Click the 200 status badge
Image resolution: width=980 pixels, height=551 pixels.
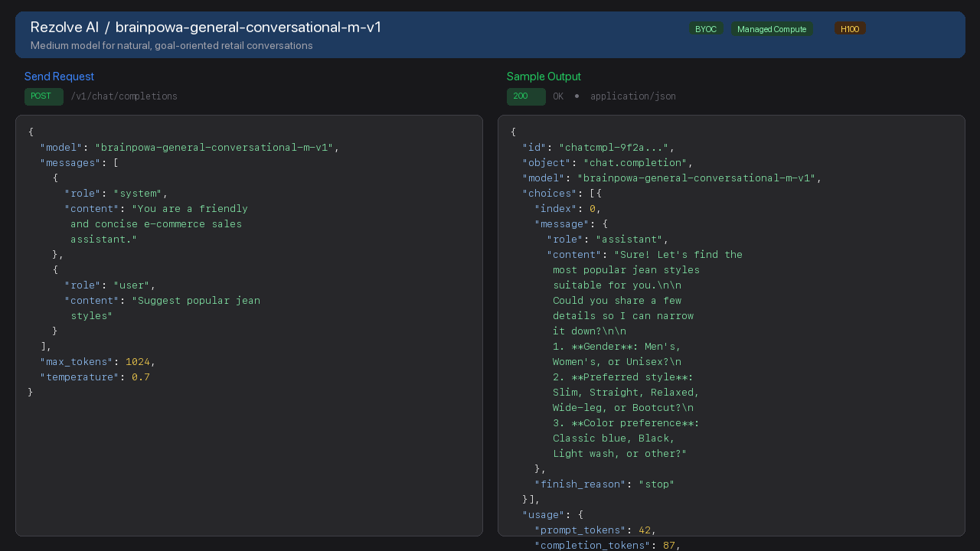[526, 96]
